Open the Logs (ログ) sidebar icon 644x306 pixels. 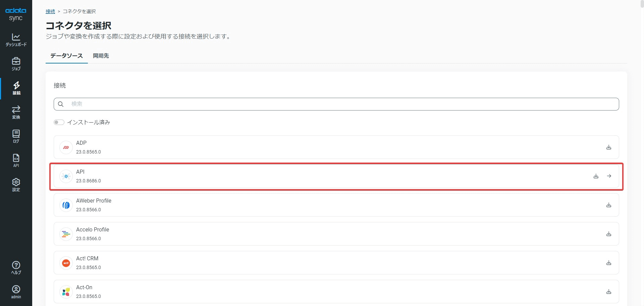(16, 136)
